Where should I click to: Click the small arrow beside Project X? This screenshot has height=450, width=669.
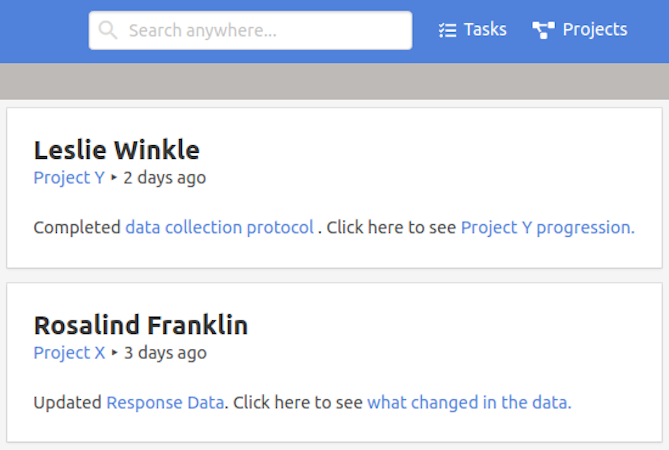(114, 353)
